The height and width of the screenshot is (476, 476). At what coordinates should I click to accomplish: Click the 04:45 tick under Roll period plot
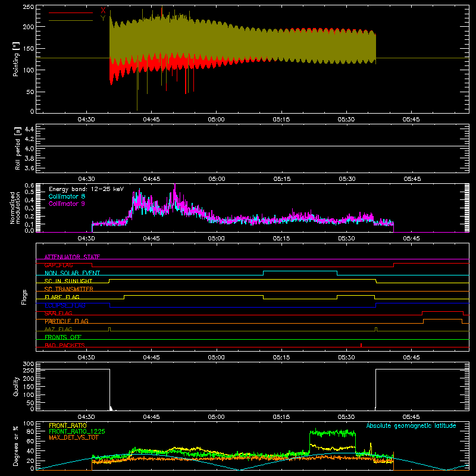tap(152, 179)
